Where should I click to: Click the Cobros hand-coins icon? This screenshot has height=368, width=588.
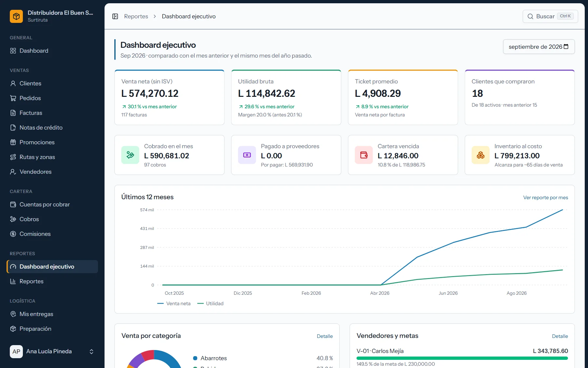13,219
